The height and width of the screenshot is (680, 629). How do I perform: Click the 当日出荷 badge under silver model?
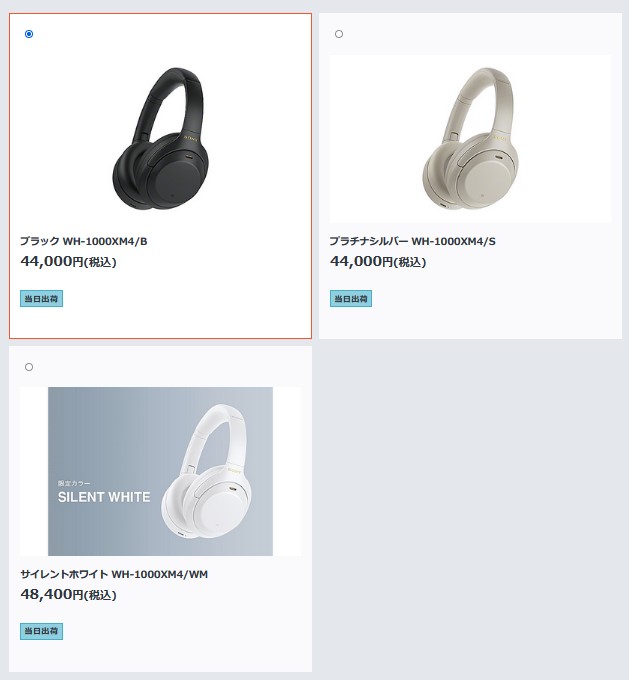(351, 299)
